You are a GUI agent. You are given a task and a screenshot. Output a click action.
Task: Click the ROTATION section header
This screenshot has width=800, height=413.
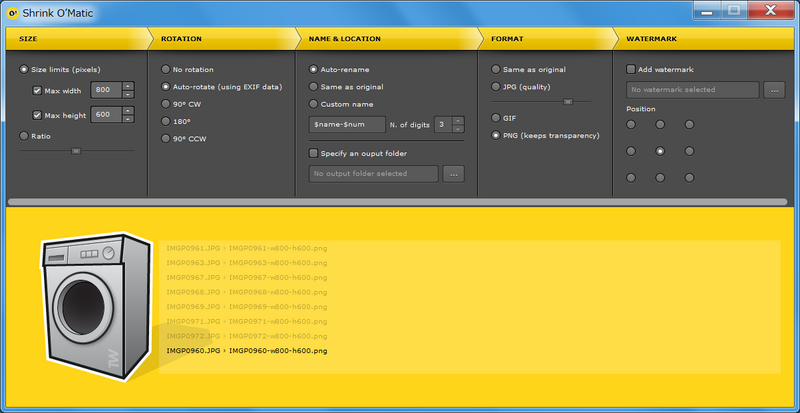pyautogui.click(x=224, y=39)
